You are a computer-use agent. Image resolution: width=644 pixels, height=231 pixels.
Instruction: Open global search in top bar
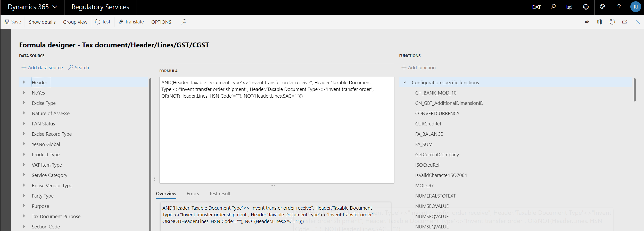[553, 7]
